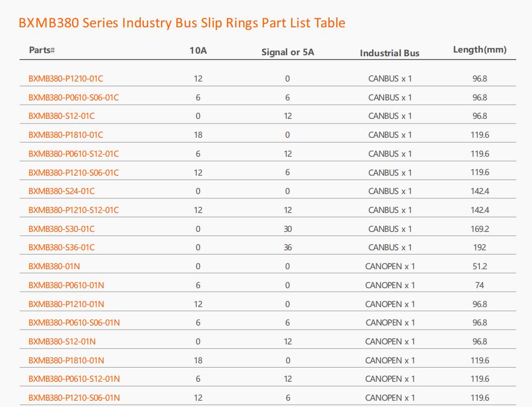Click the Parts# column header
Image resolution: width=532 pixels, height=407 pixels.
(42, 50)
